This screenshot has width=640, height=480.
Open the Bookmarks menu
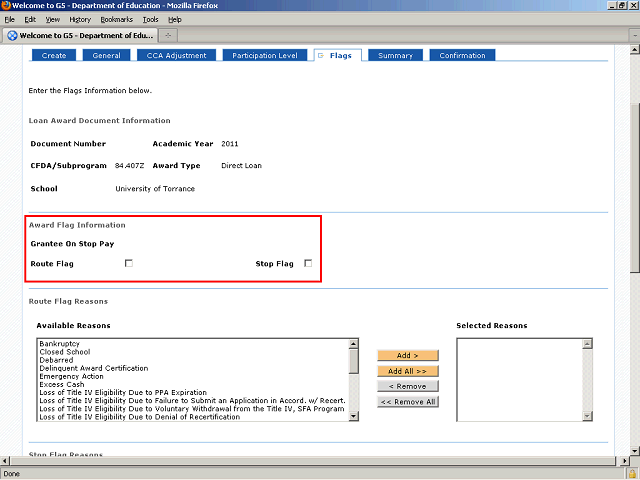[x=116, y=20]
